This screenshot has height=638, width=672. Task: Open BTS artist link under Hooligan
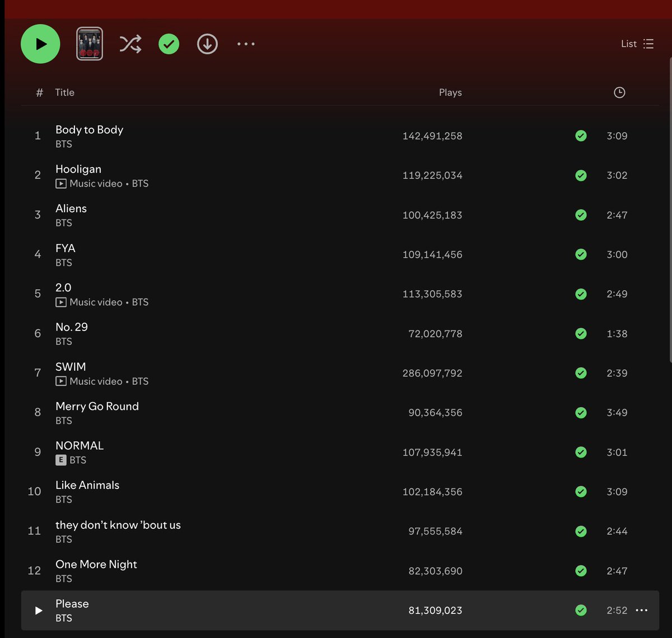point(140,184)
